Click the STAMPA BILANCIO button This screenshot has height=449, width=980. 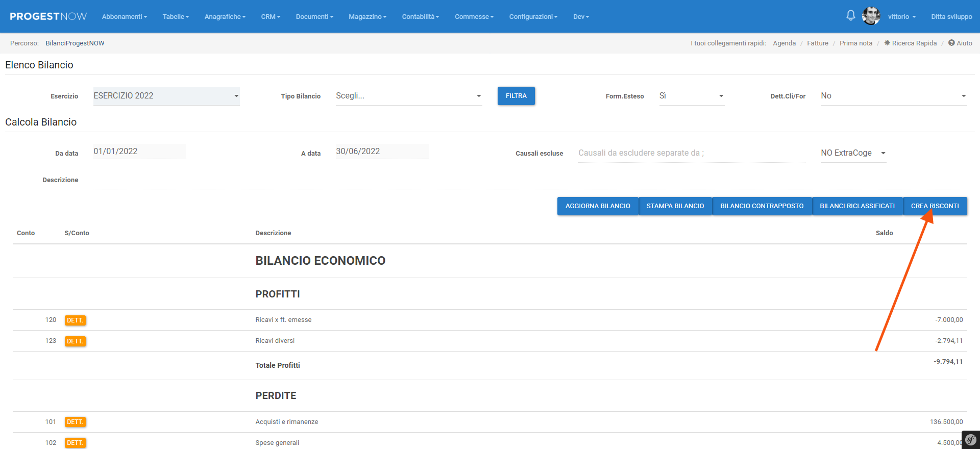pyautogui.click(x=675, y=206)
